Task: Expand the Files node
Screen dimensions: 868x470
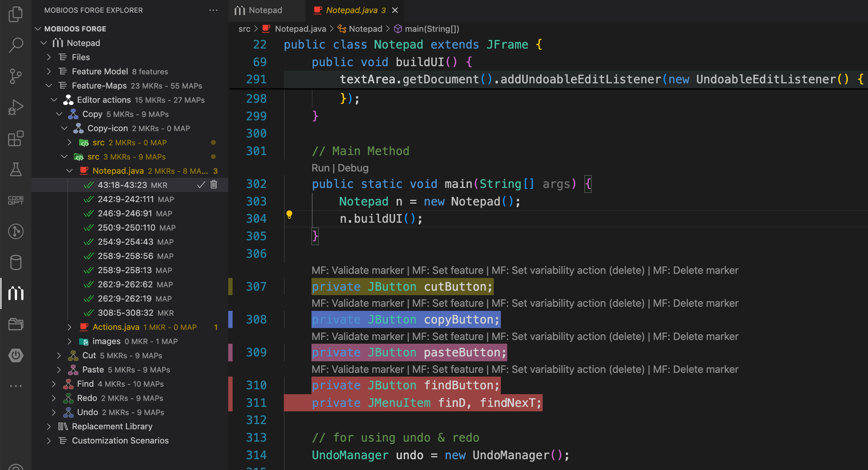Action: 49,57
